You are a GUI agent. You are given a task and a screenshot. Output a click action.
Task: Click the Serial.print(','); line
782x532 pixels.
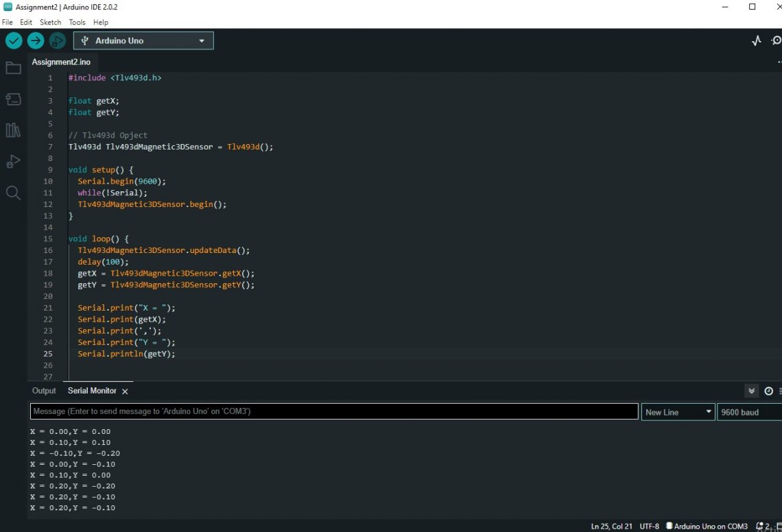pyautogui.click(x=119, y=331)
